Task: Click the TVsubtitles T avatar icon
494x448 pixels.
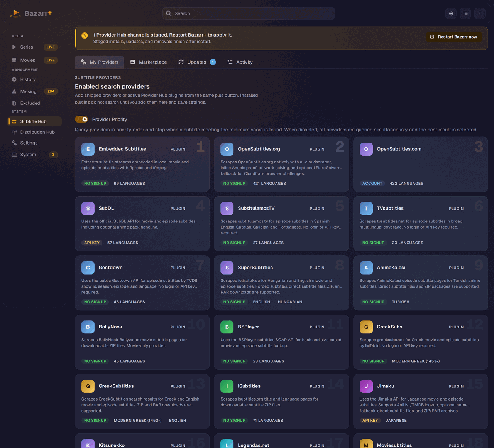Action: coord(366,209)
